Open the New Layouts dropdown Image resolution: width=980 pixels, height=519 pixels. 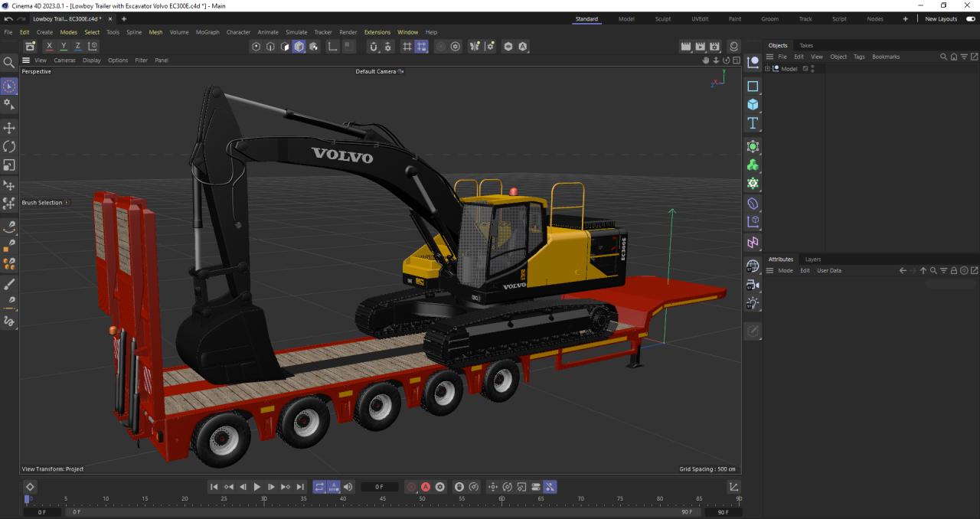[940, 18]
